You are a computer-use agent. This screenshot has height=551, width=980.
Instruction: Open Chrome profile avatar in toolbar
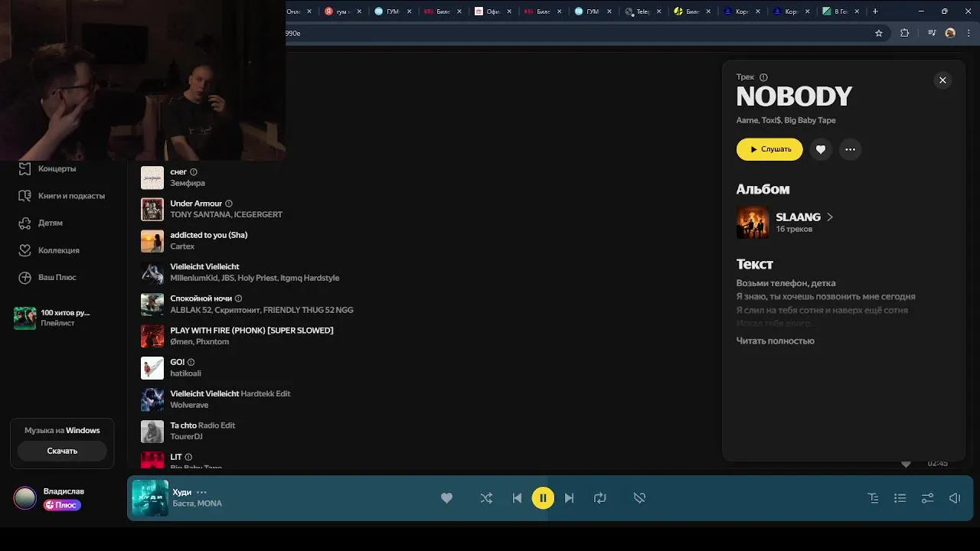click(x=950, y=33)
